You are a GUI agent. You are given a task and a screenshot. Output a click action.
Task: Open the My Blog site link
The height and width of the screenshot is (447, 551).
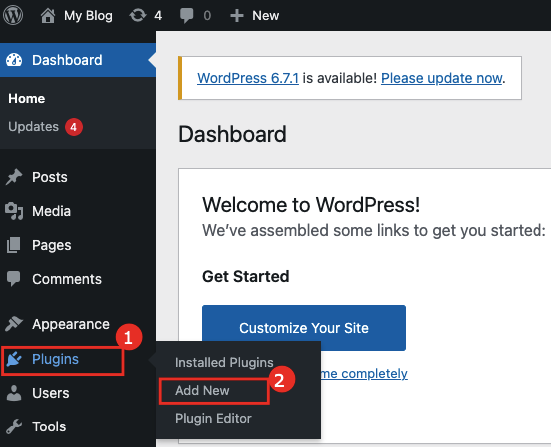tap(88, 15)
